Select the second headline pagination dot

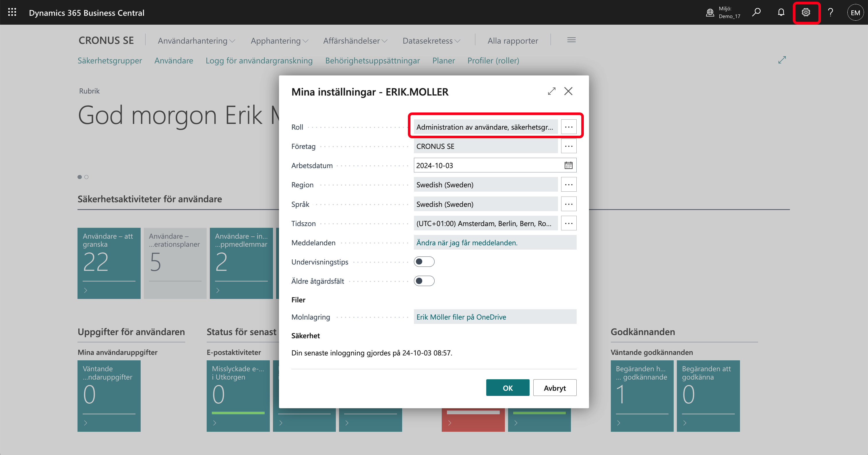(x=86, y=177)
